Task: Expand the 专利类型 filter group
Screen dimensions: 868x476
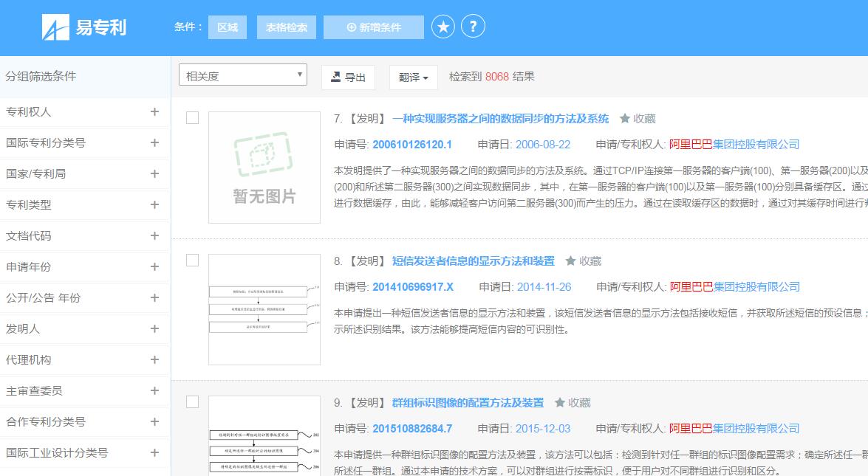Action: point(154,204)
